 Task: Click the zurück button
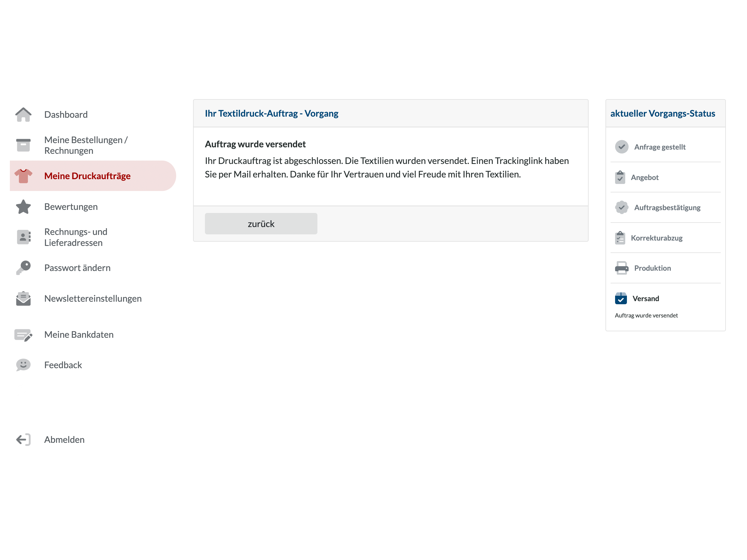261,223
